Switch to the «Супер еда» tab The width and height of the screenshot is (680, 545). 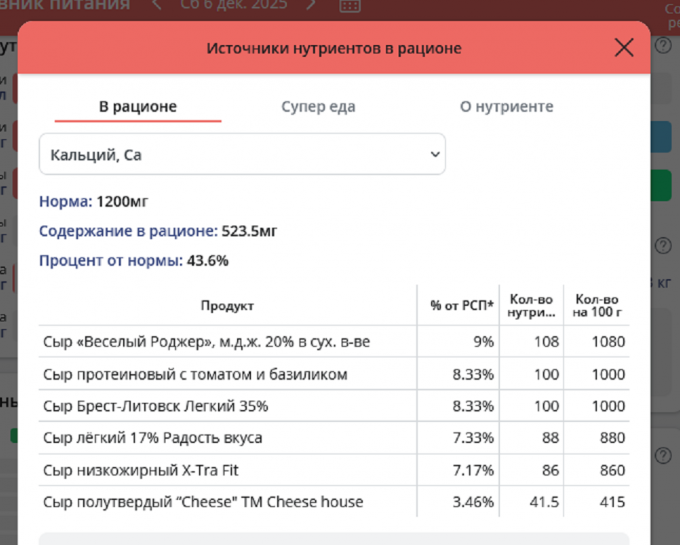(x=318, y=107)
